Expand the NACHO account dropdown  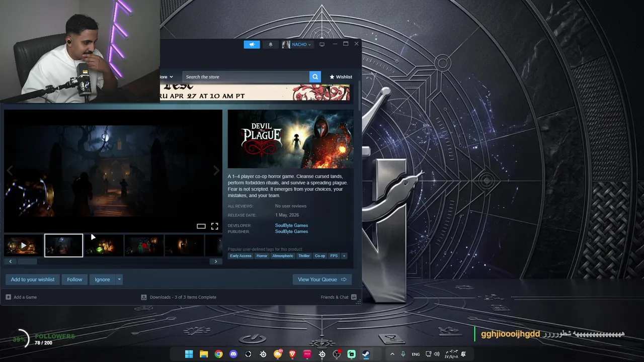tap(297, 44)
